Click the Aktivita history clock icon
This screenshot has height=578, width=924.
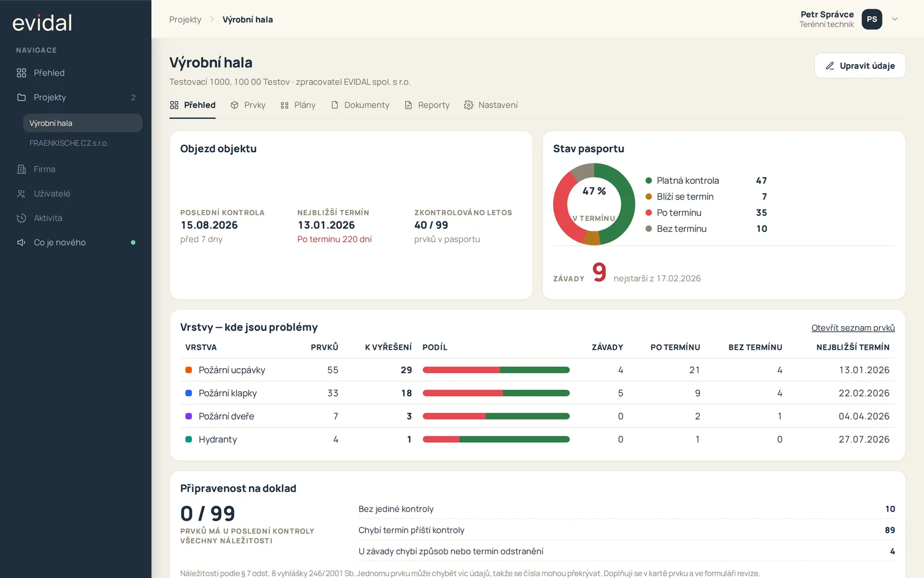tap(21, 218)
